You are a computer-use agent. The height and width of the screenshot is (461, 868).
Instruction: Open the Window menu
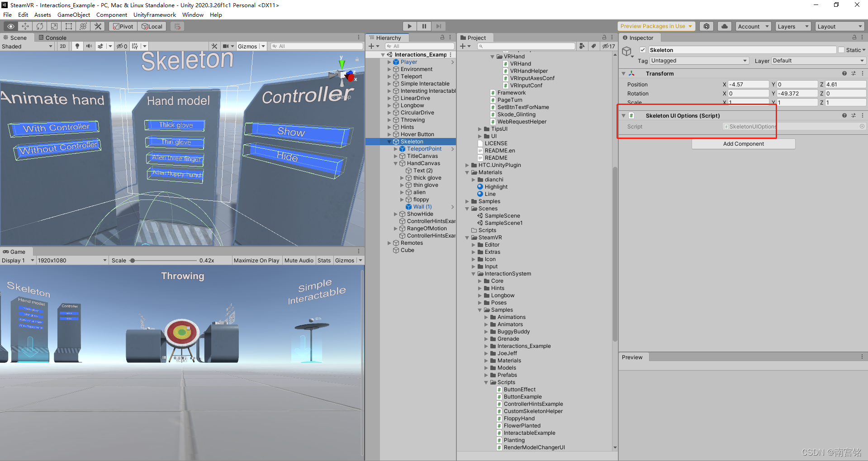pos(193,14)
